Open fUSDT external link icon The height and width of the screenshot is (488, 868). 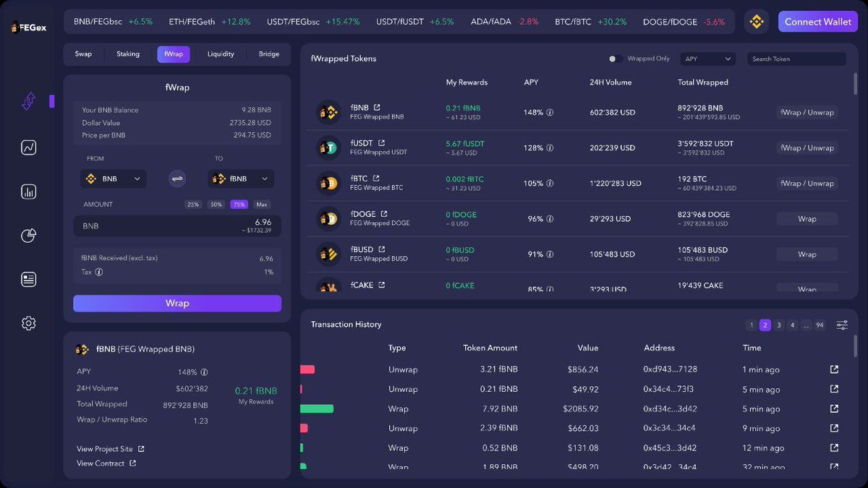point(382,143)
